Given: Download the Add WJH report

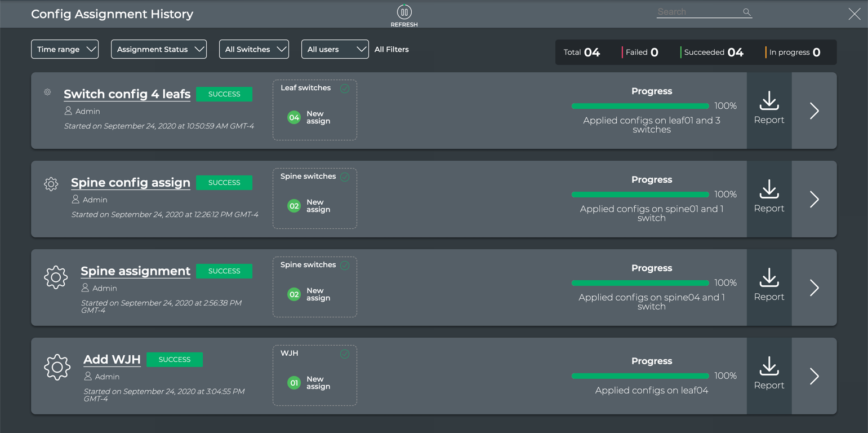Looking at the screenshot, I should click(769, 375).
